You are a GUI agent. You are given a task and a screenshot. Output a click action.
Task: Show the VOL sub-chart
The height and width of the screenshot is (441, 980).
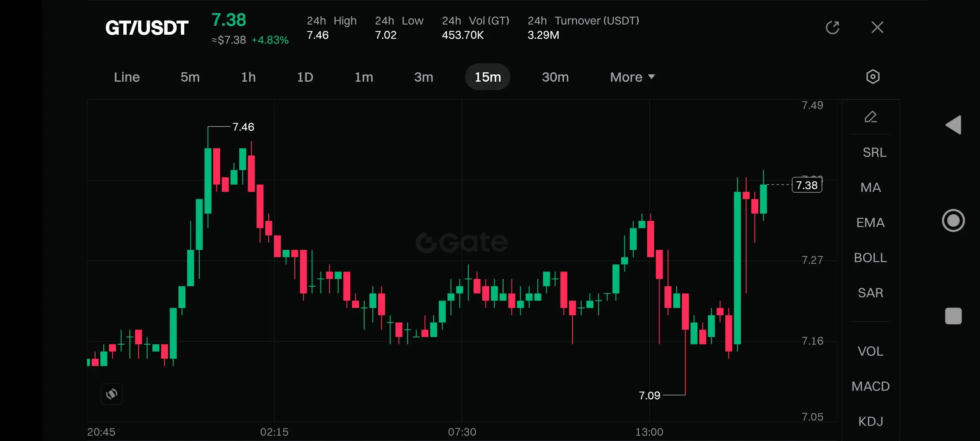coord(871,351)
